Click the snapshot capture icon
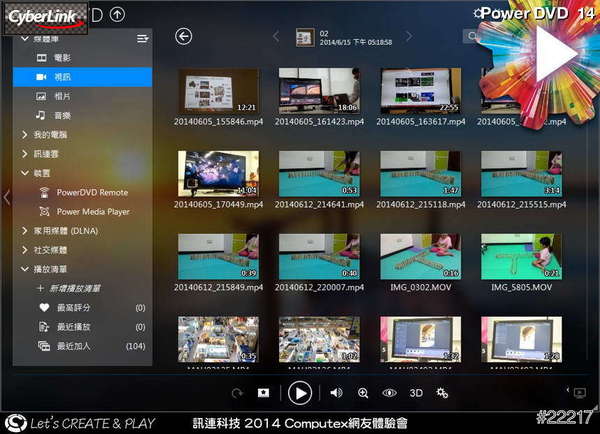The height and width of the screenshot is (434, 600). [x=263, y=393]
